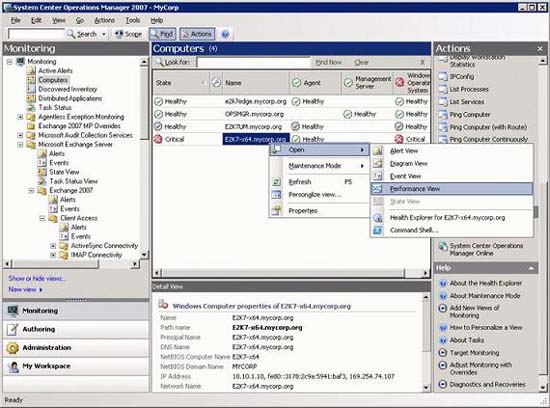Collapse the root Monitoring tree node

(9, 62)
